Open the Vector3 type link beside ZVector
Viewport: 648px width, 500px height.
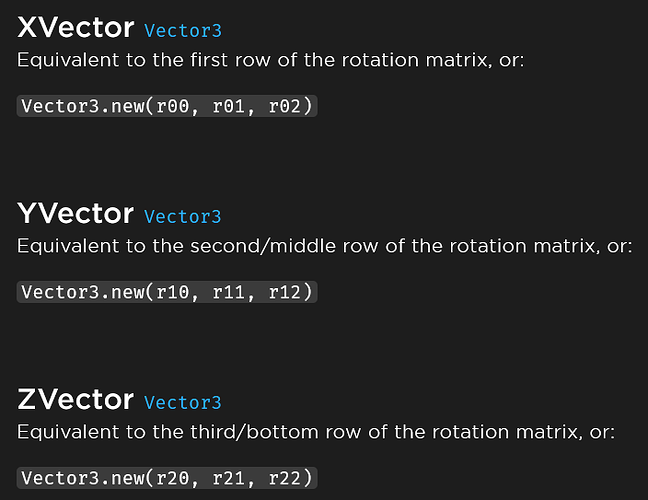click(183, 403)
